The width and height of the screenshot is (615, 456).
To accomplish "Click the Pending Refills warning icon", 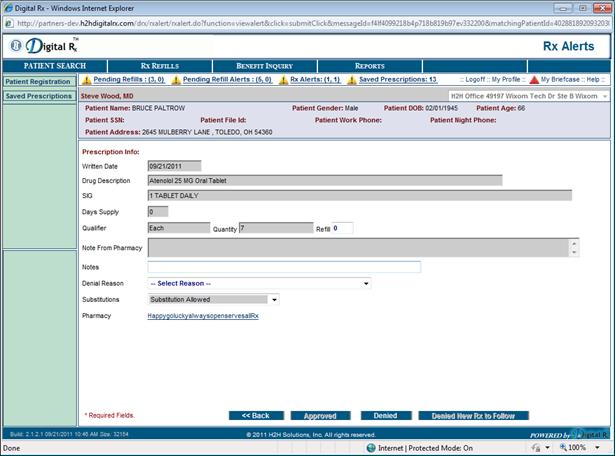I will [86, 80].
